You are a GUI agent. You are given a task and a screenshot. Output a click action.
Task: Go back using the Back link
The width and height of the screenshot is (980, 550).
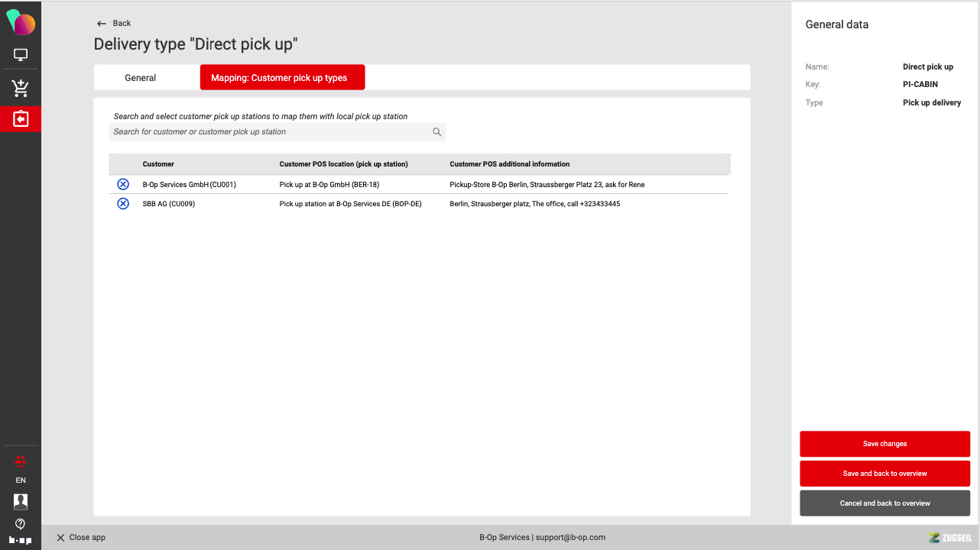[115, 24]
